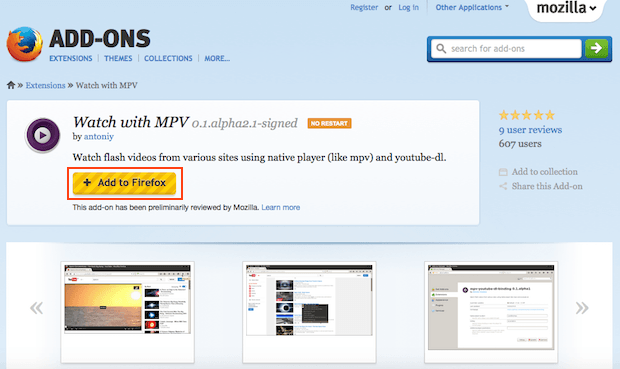Click the home icon in breadcrumb

click(11, 85)
